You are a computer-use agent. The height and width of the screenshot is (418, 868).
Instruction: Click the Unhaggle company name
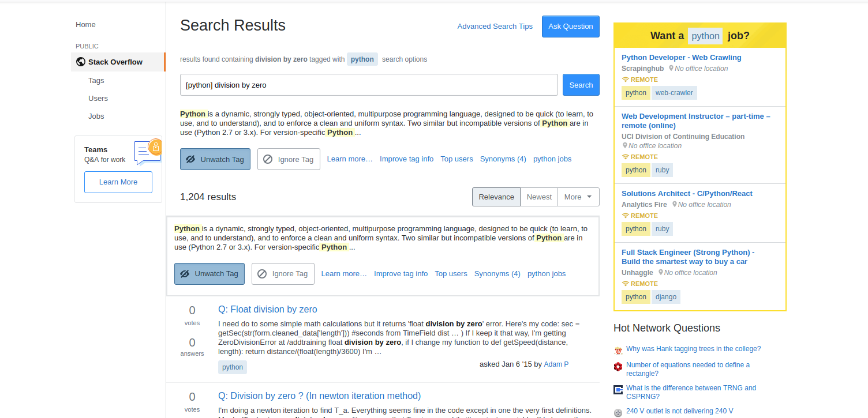pyautogui.click(x=637, y=273)
